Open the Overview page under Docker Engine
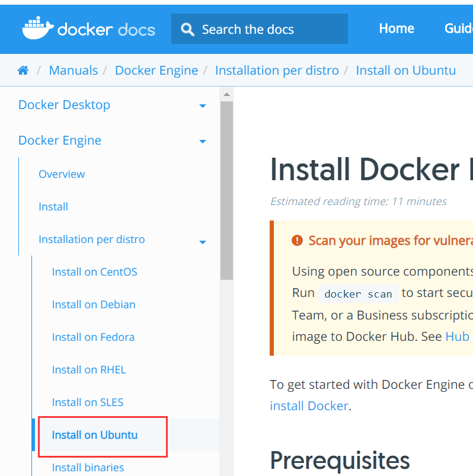Viewport: 473px width, 476px height. click(x=62, y=174)
